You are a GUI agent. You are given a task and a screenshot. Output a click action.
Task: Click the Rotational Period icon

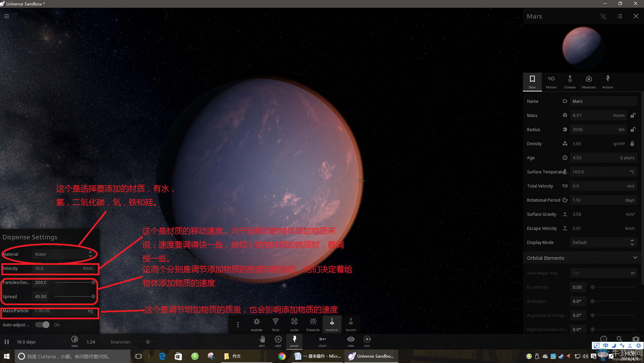[565, 200]
